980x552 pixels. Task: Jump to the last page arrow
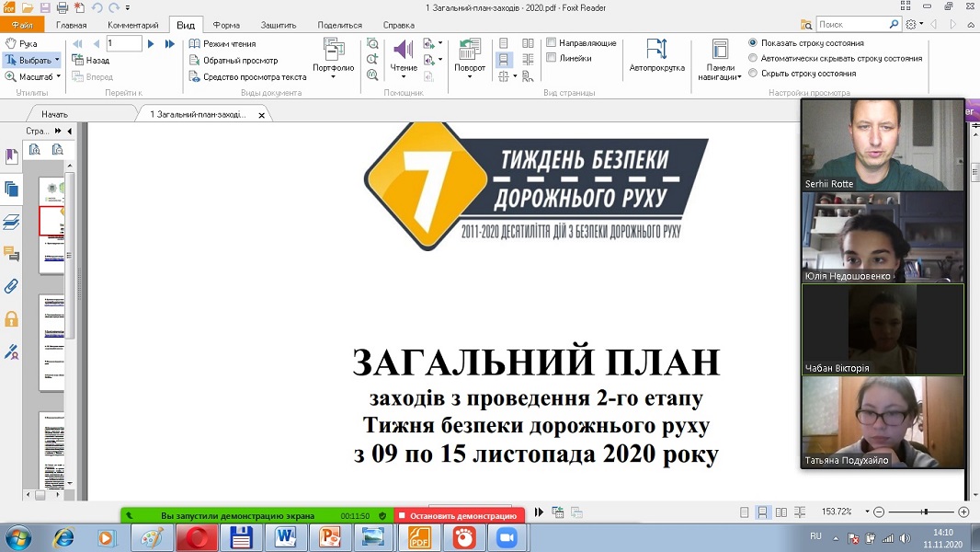click(x=169, y=44)
